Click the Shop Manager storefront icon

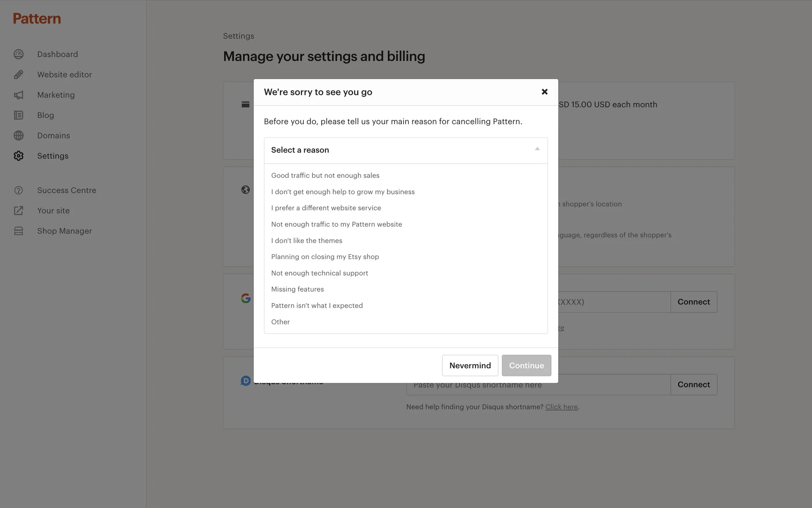coord(19,231)
